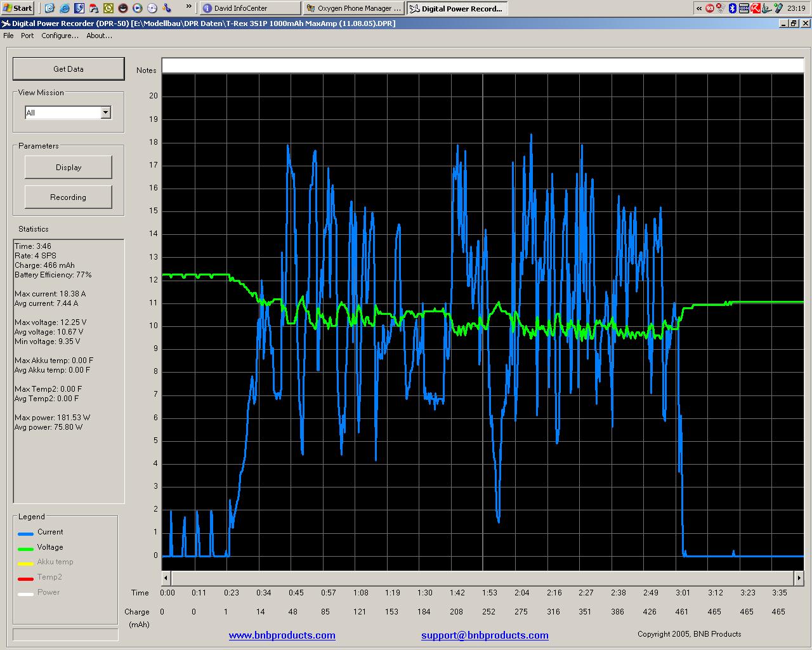Click the mobile phone tray icon

tap(778, 8)
